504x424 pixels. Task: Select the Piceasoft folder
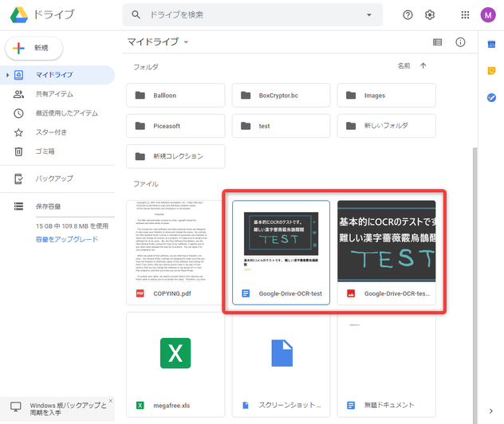coord(175,126)
